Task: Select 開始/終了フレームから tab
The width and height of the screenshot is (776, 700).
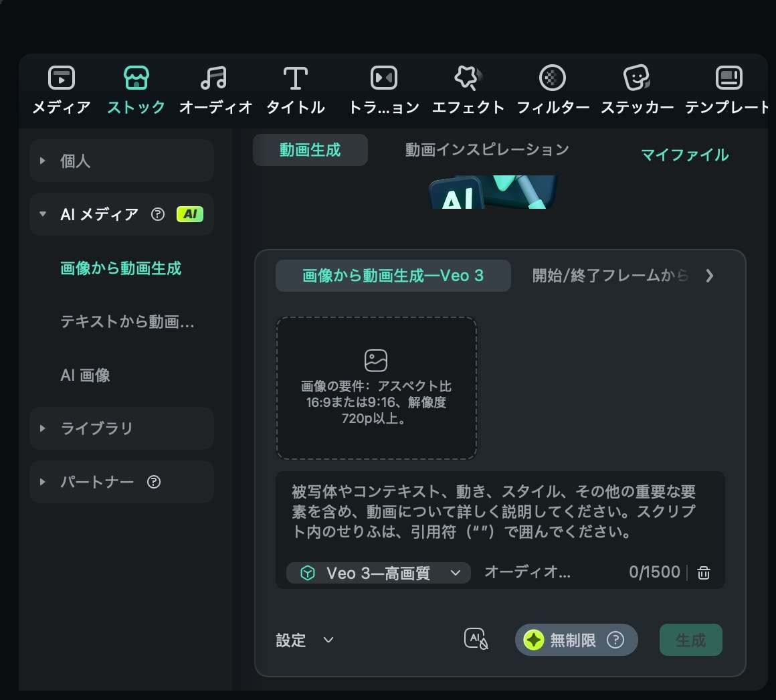Action: point(609,276)
